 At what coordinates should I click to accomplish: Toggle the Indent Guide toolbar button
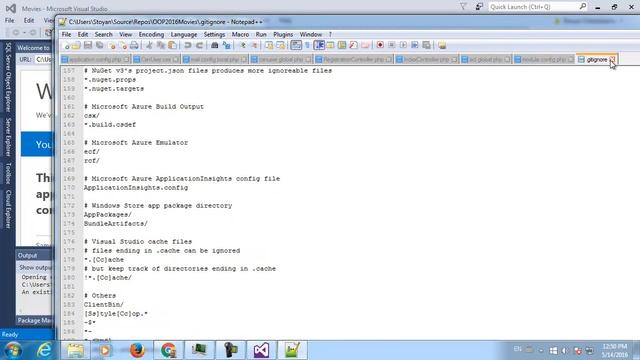[x=319, y=45]
